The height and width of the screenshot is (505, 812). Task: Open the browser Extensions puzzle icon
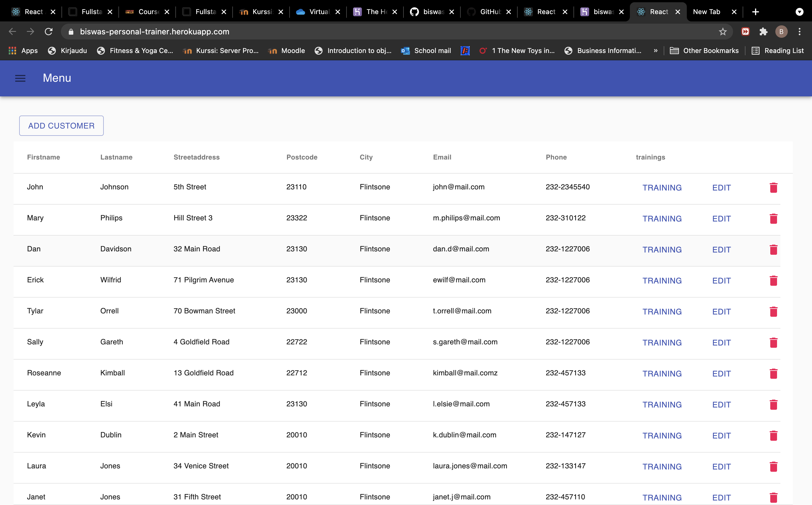pyautogui.click(x=763, y=32)
